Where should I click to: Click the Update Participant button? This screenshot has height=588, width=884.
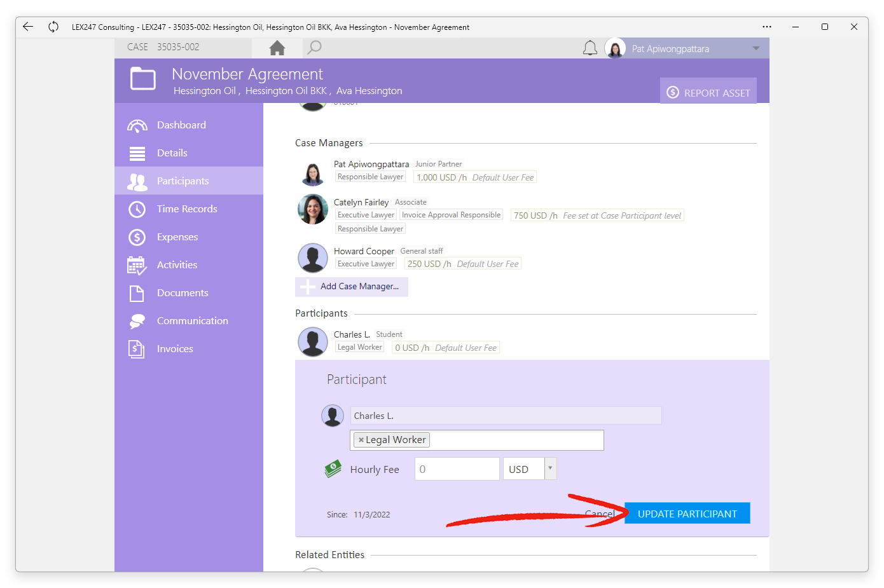[687, 514]
